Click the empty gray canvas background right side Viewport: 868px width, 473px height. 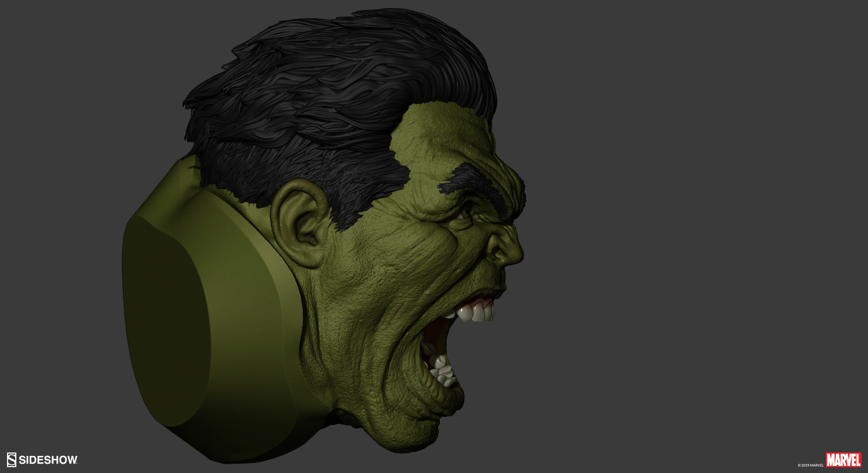674,234
